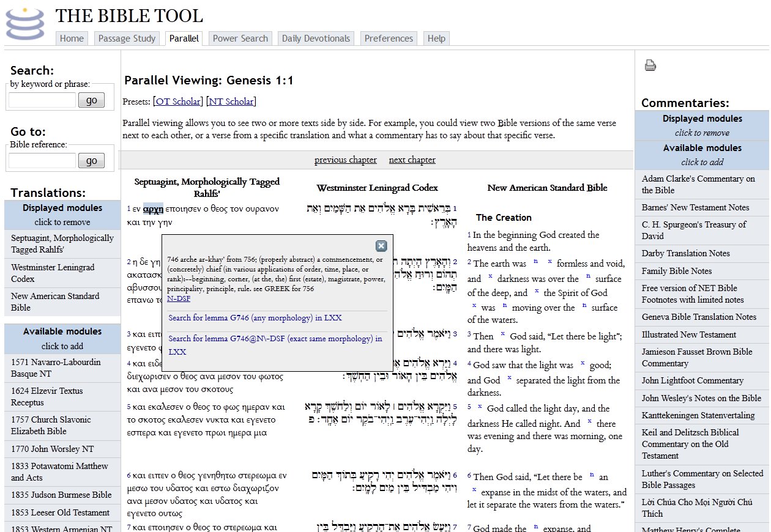Click the highlighted Greek word αρχη in verse 1
Viewport: 771px width, 532px height.
pos(153,209)
